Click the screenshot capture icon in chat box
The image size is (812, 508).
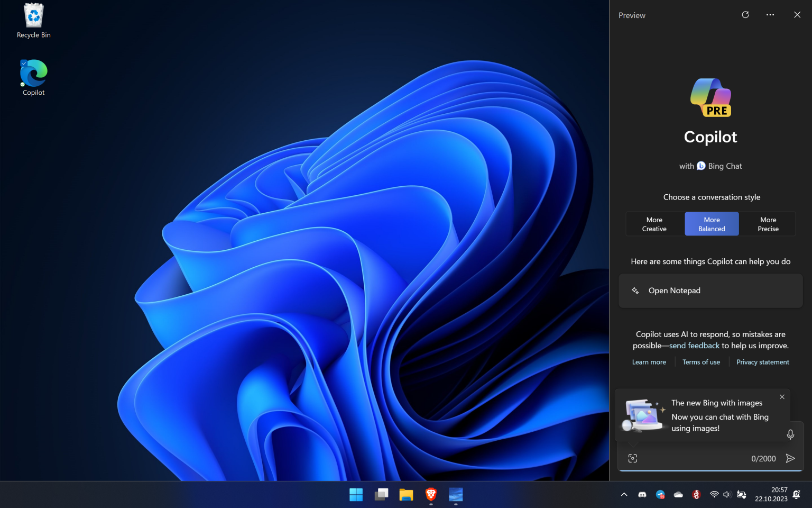633,458
